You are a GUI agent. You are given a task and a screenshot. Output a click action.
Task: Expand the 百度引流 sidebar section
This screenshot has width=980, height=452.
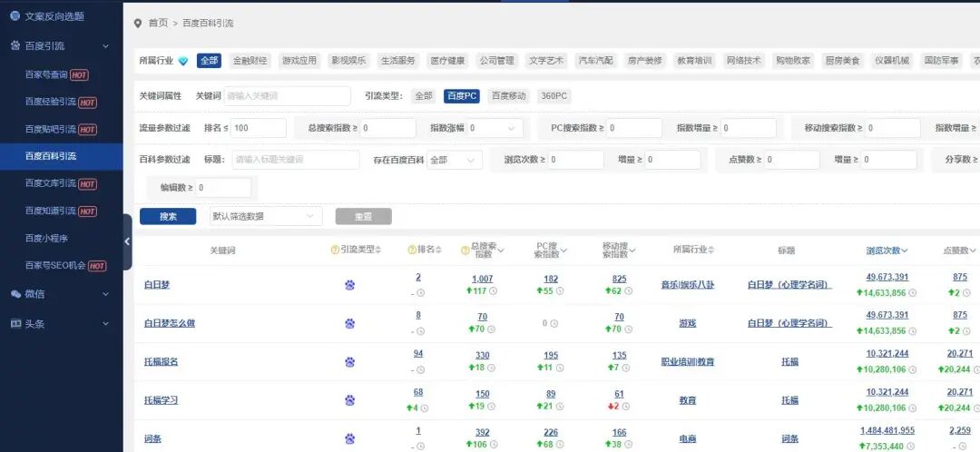point(62,45)
